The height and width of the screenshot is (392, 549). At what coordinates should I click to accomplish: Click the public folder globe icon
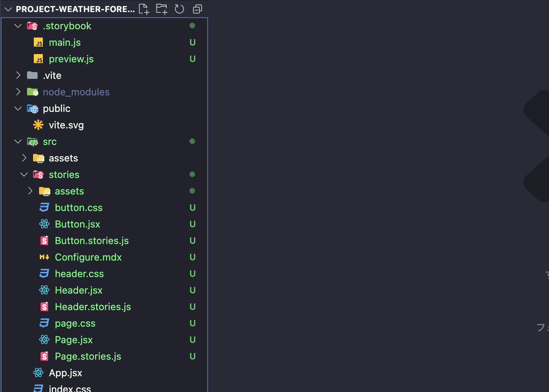(33, 109)
